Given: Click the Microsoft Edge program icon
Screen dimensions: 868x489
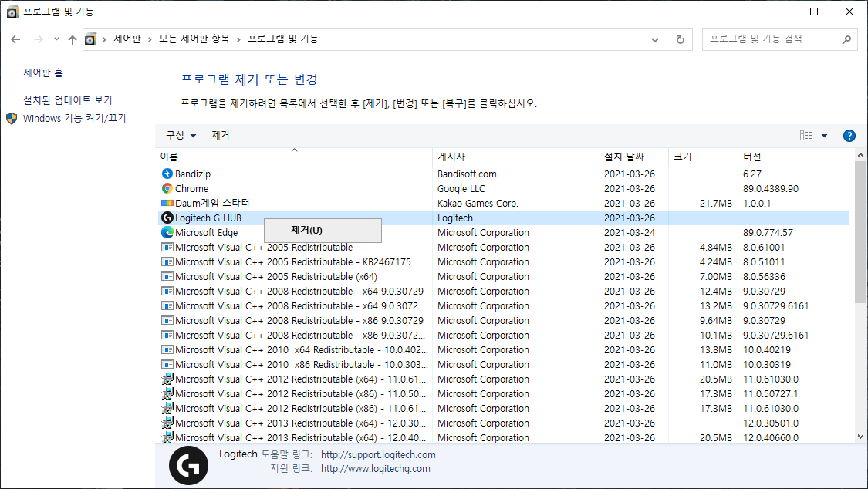Looking at the screenshot, I should tap(167, 232).
